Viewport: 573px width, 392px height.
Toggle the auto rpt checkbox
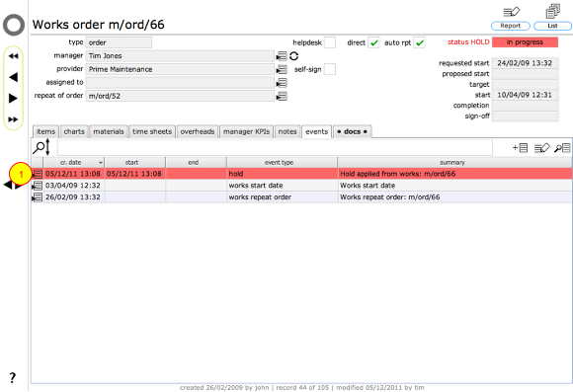tap(420, 42)
